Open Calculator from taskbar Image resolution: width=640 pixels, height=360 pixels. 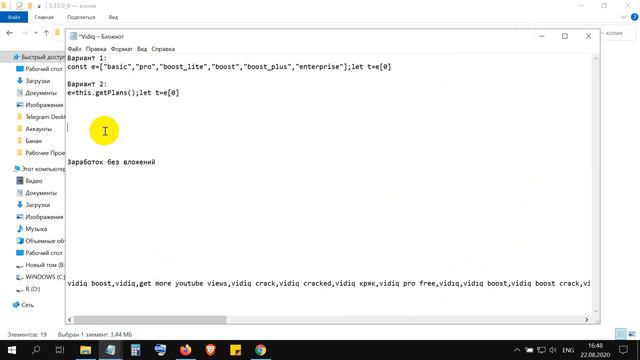(136, 350)
